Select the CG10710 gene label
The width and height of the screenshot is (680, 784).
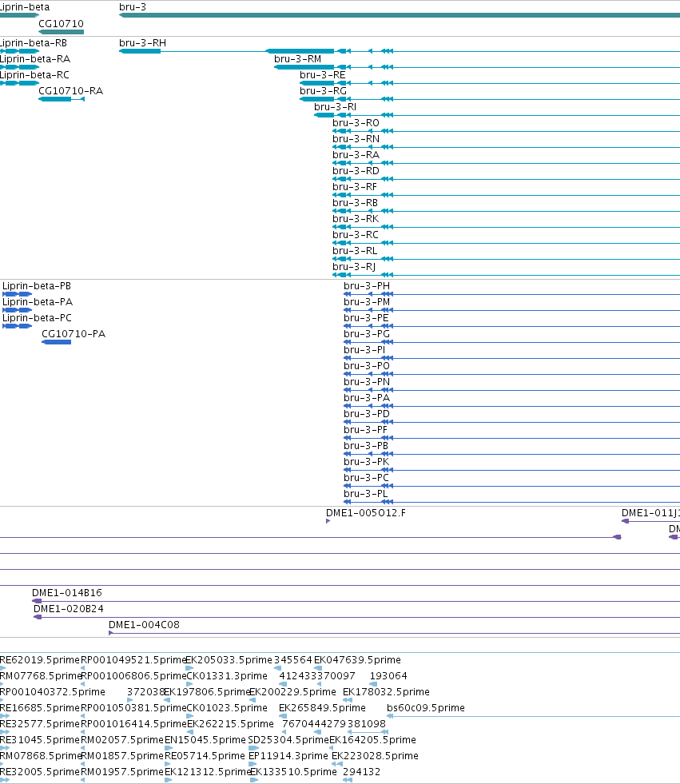point(61,23)
